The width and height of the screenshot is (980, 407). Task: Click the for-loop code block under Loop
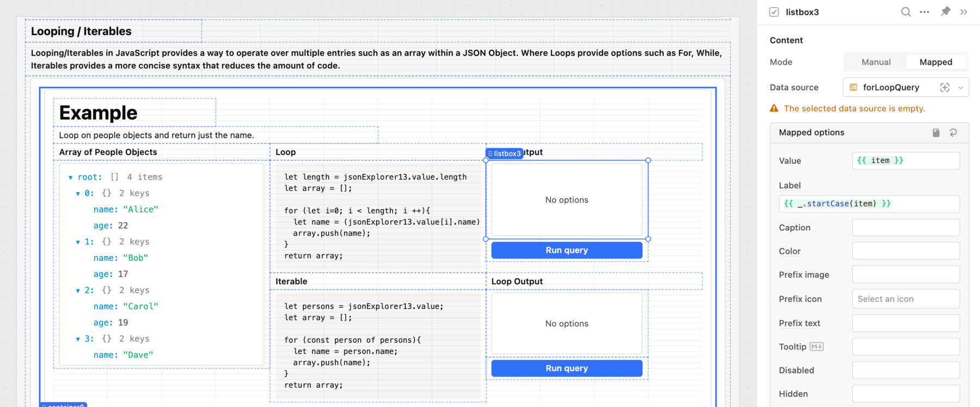378,216
